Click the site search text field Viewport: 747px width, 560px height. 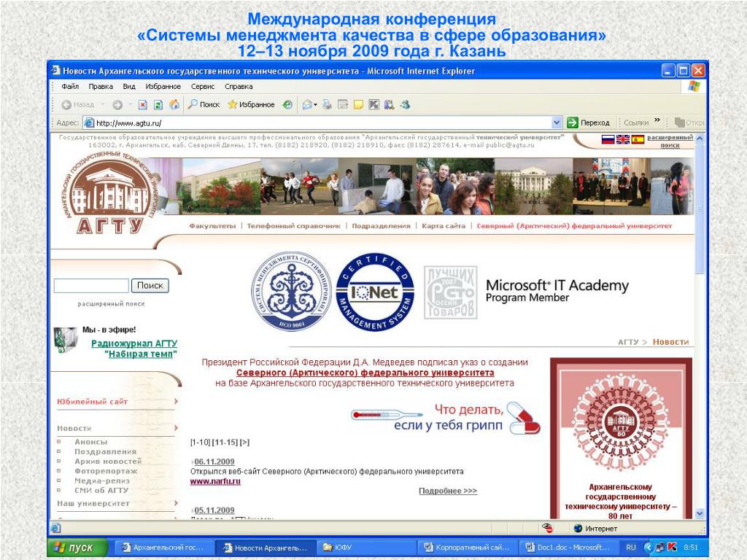(x=91, y=286)
